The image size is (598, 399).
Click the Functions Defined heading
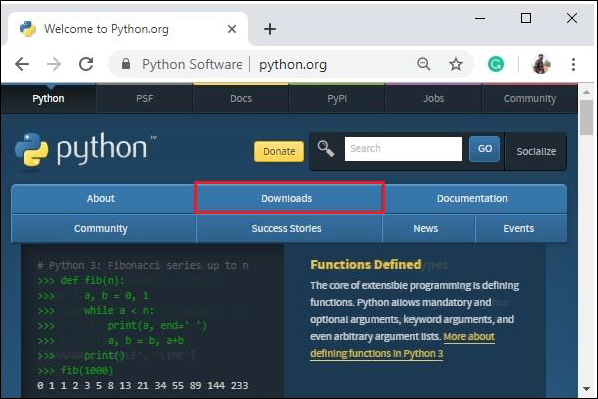pos(366,264)
